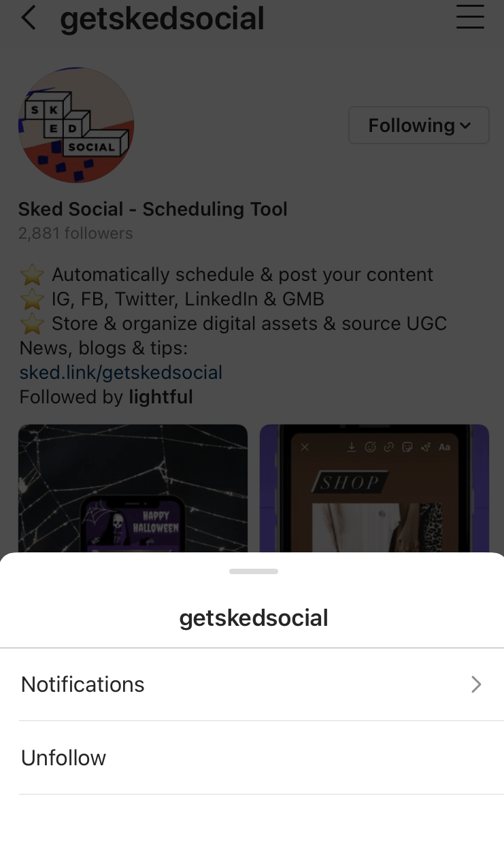
Task: Click the chain link icon in story preview
Action: tap(389, 447)
